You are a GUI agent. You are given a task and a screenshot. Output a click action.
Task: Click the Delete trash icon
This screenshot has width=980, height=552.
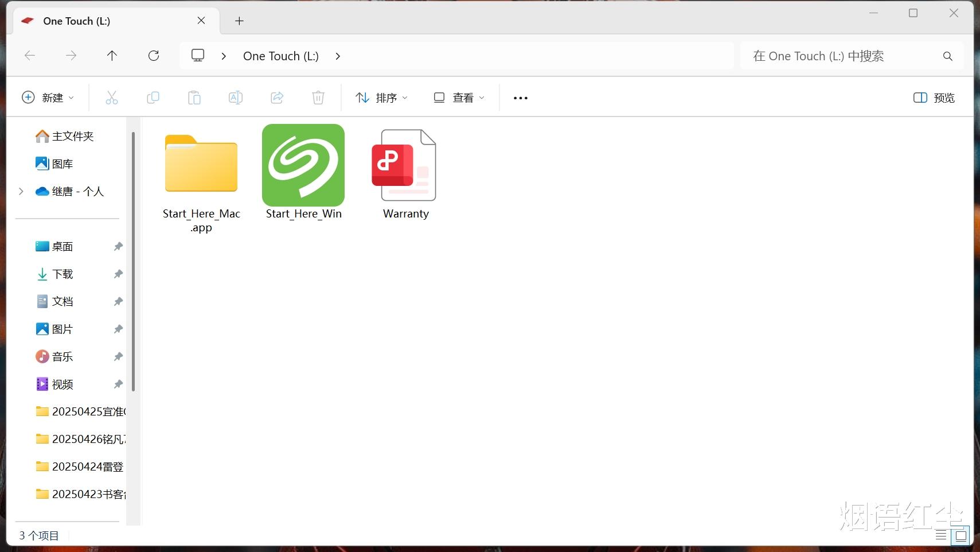(x=318, y=98)
